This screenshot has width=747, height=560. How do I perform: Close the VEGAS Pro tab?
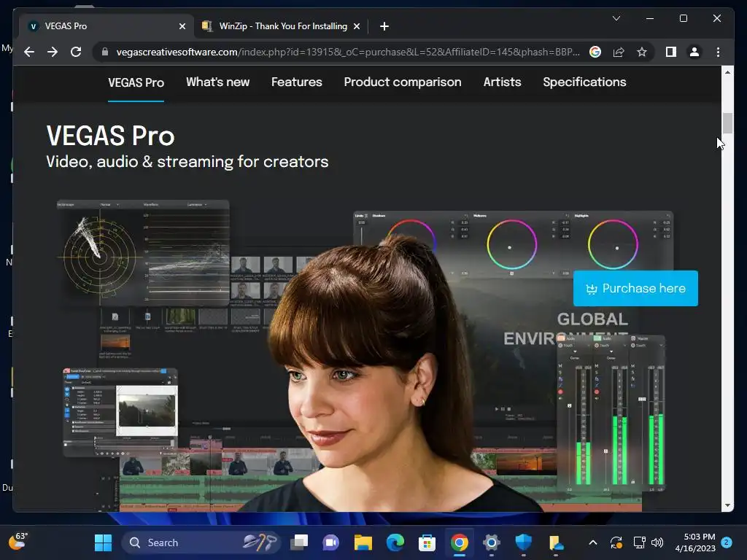point(182,26)
